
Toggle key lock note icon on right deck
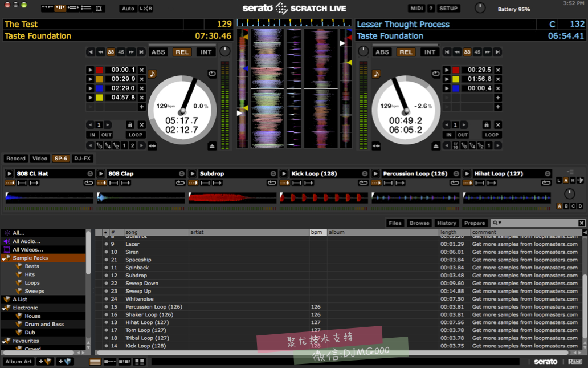click(376, 74)
